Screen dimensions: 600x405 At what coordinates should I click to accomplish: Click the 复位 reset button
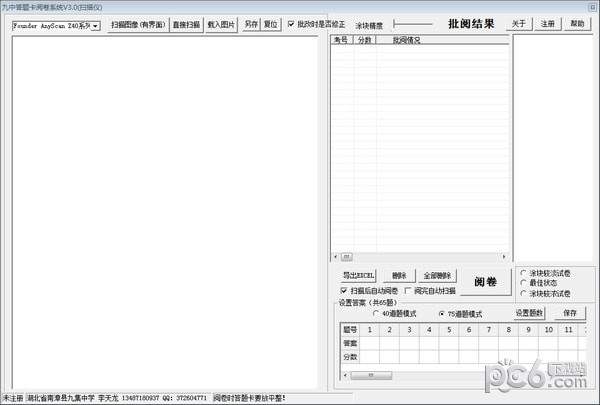click(271, 24)
